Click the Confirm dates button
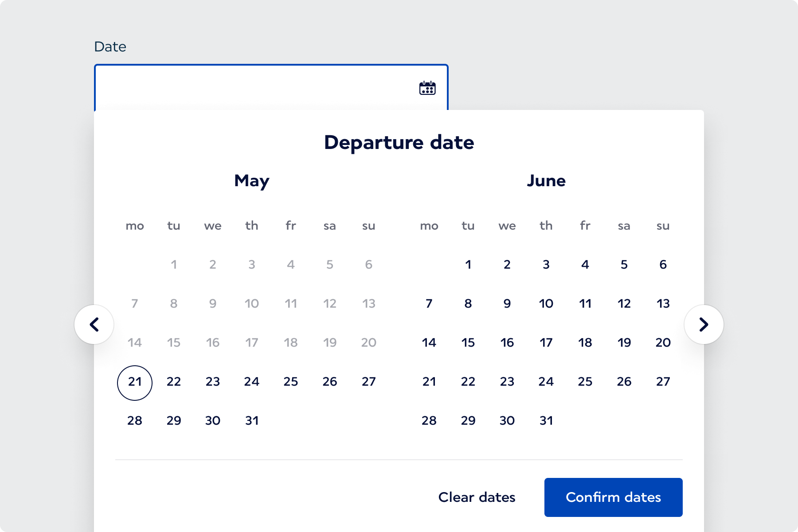The height and width of the screenshot is (532, 798). [614, 497]
